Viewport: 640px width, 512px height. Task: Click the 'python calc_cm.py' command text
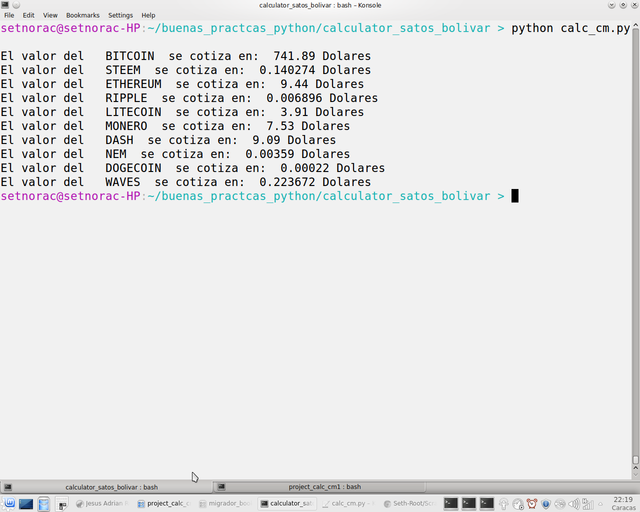coord(571,28)
